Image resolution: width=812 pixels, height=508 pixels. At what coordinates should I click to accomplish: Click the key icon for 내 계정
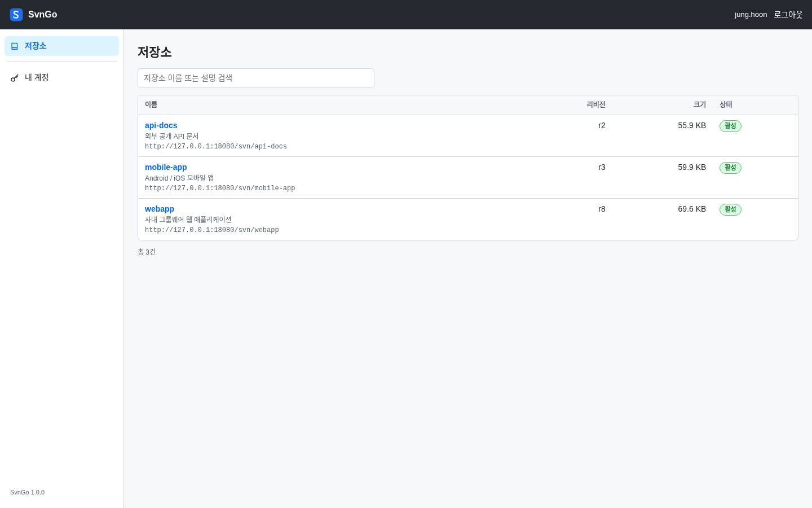(15, 78)
